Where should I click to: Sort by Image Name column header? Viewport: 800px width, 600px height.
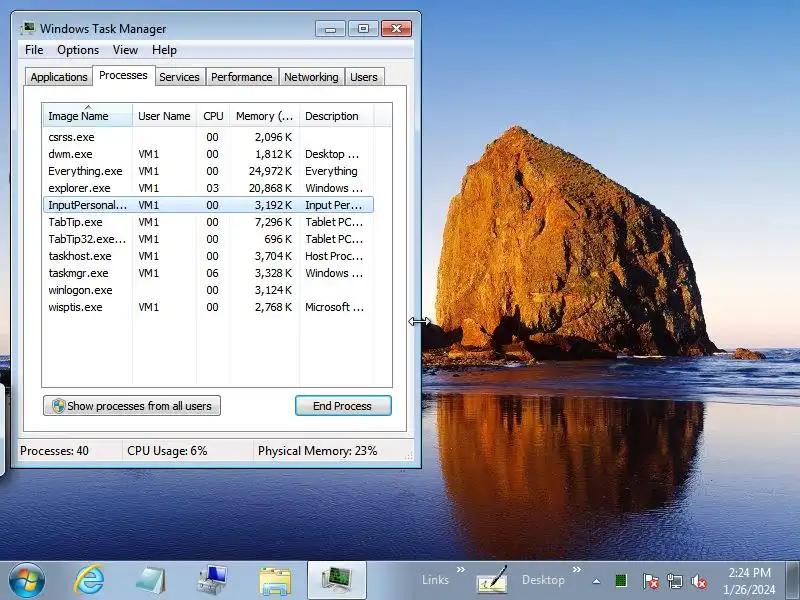87,116
